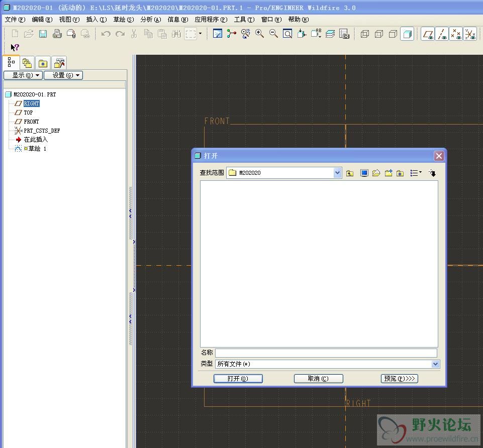The height and width of the screenshot is (448, 483).
Task: Open the selection tool dropdown arrow
Action: (200, 34)
